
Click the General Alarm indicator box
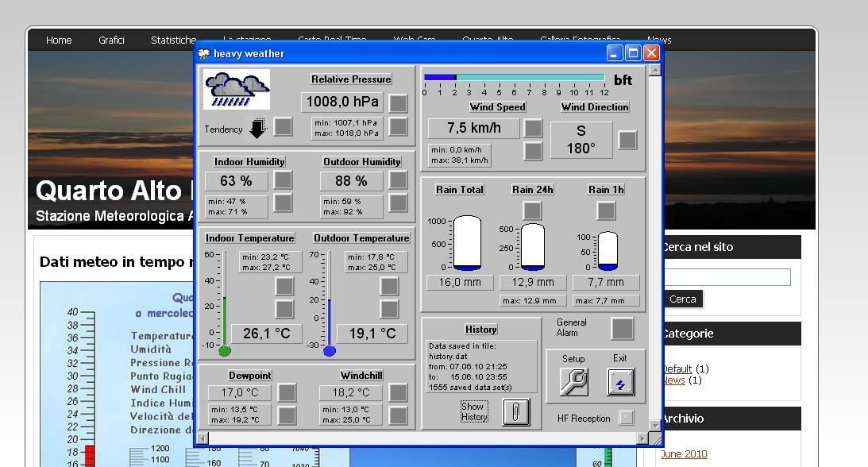click(x=623, y=329)
